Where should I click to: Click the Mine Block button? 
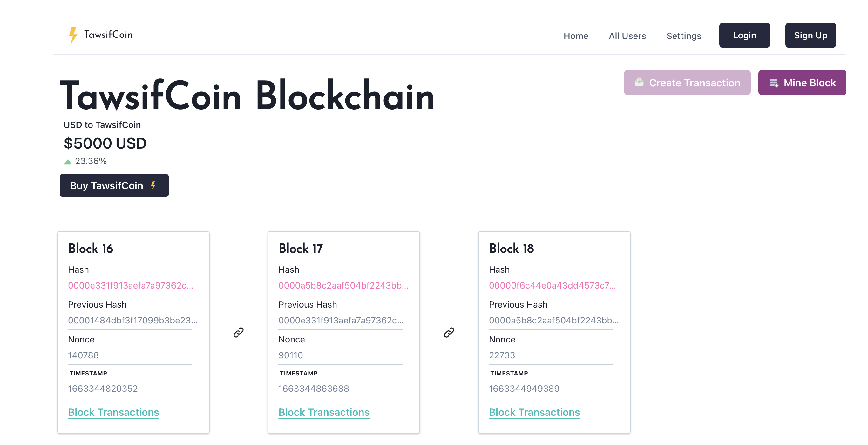(x=802, y=83)
